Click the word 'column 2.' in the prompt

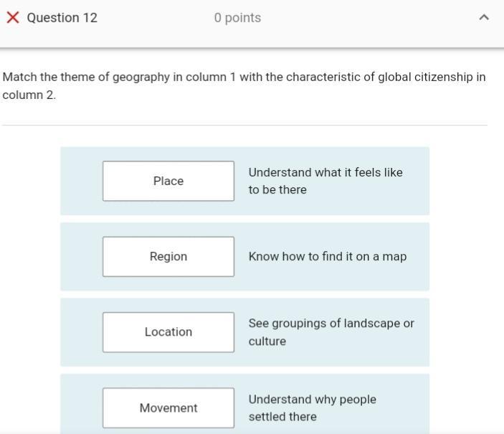[29, 95]
